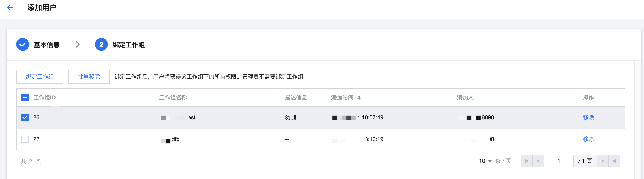The width and height of the screenshot is (644, 179).
Task: Focus the page number input field
Action: pos(559,161)
